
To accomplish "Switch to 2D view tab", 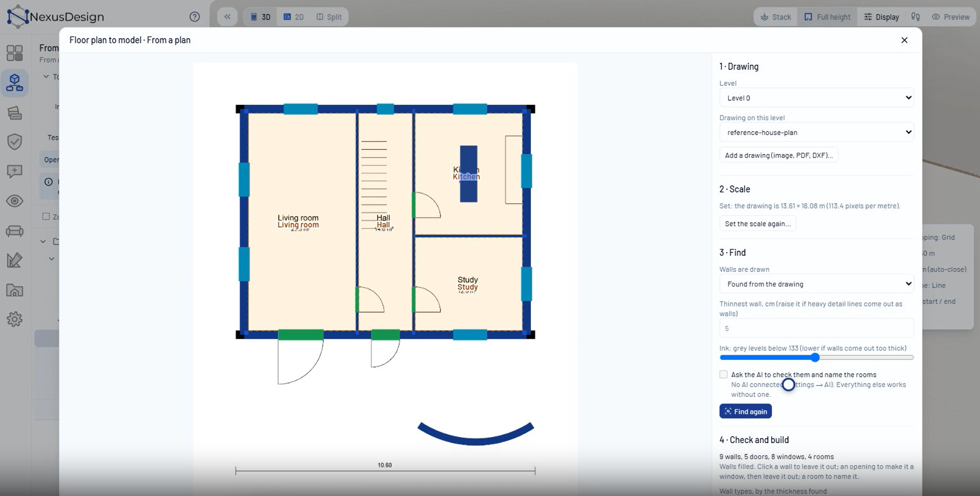I will (x=293, y=17).
